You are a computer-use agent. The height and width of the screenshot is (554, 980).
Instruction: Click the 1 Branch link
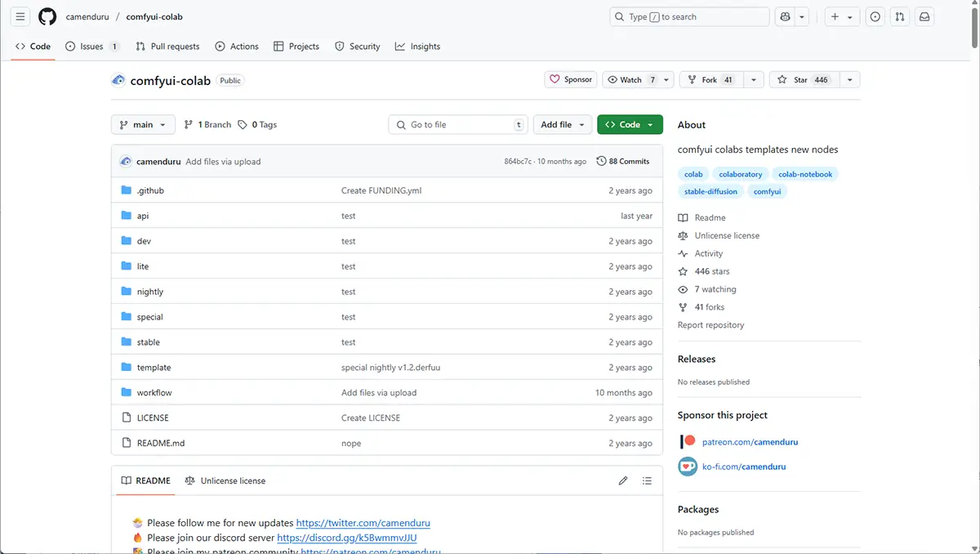pos(208,125)
